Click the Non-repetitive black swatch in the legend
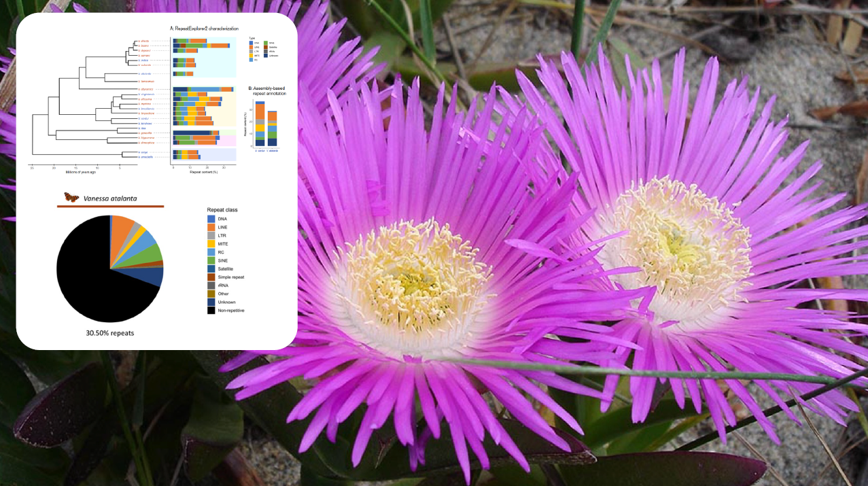The image size is (868, 486). click(x=211, y=311)
